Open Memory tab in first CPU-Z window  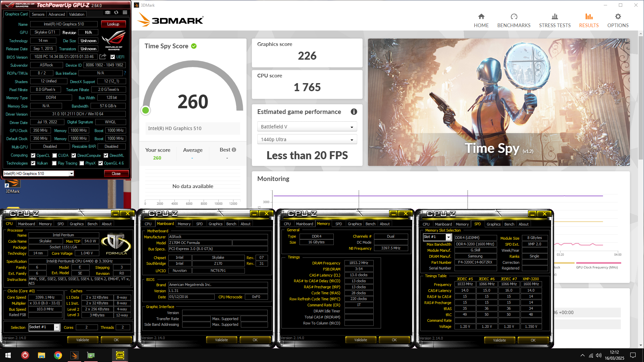click(x=45, y=224)
